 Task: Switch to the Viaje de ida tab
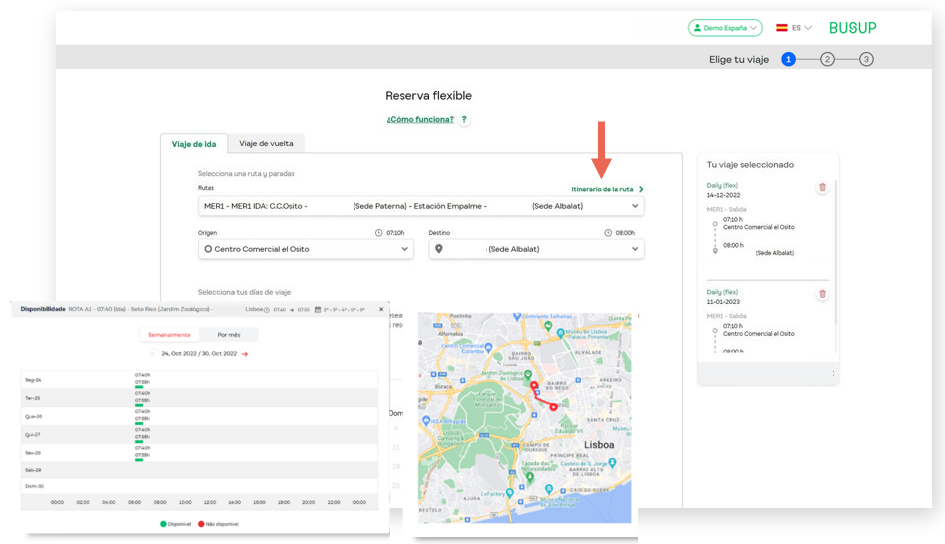(193, 144)
